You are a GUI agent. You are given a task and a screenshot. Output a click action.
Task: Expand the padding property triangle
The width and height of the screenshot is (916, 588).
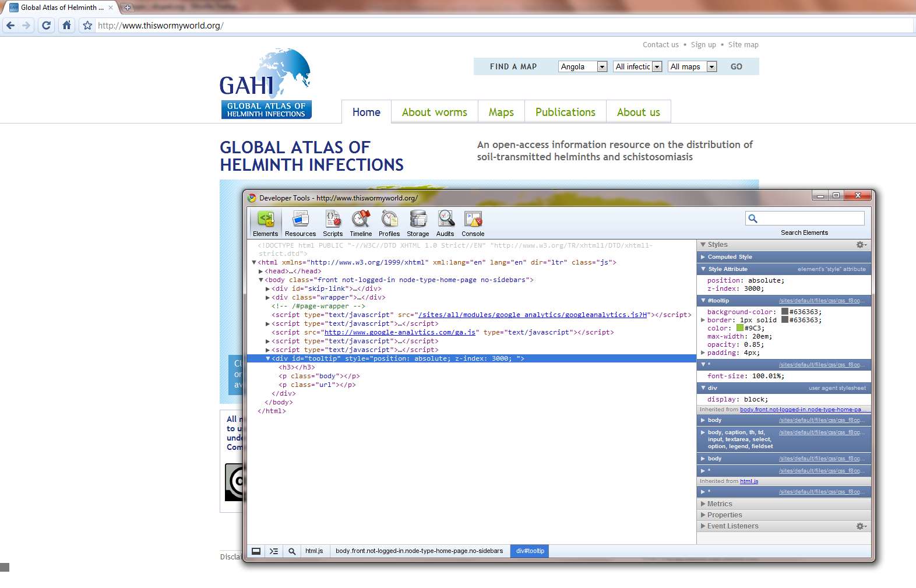(x=703, y=353)
